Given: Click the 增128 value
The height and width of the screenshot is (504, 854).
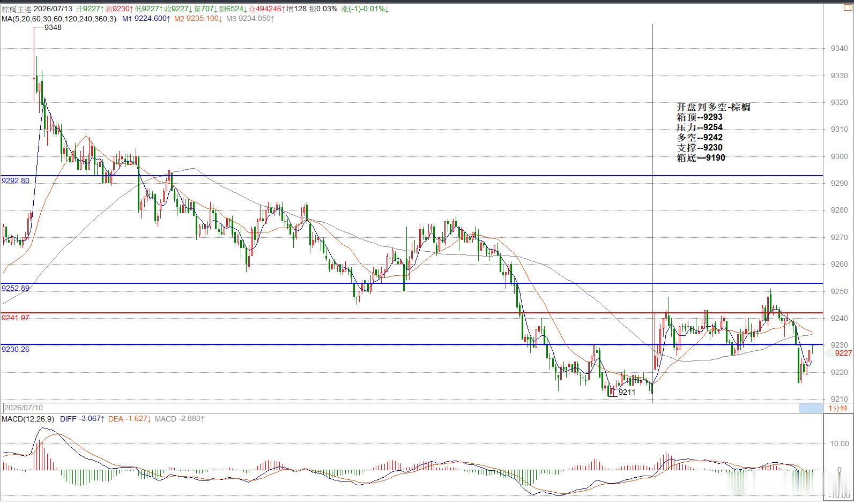Looking at the screenshot, I should click(x=296, y=9).
